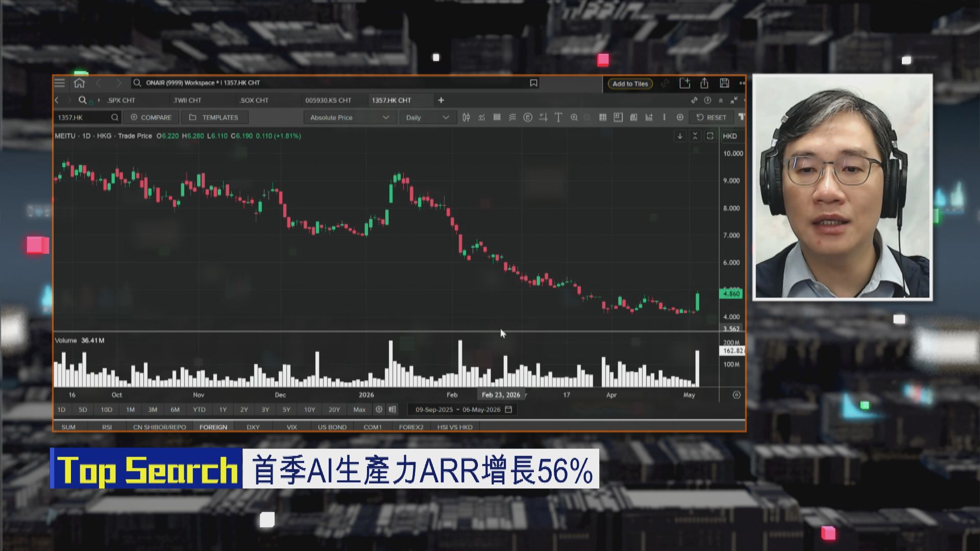This screenshot has height=551, width=980.
Task: Open the DXY bottom tab
Action: coord(253,427)
